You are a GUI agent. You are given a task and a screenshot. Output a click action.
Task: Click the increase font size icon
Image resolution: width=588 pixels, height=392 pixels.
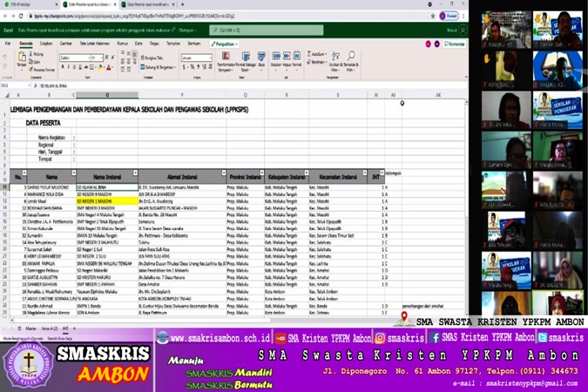[x=107, y=57]
